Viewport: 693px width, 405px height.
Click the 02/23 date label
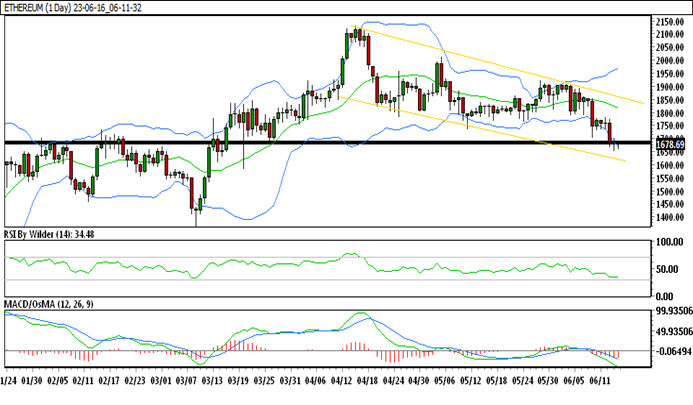click(135, 381)
